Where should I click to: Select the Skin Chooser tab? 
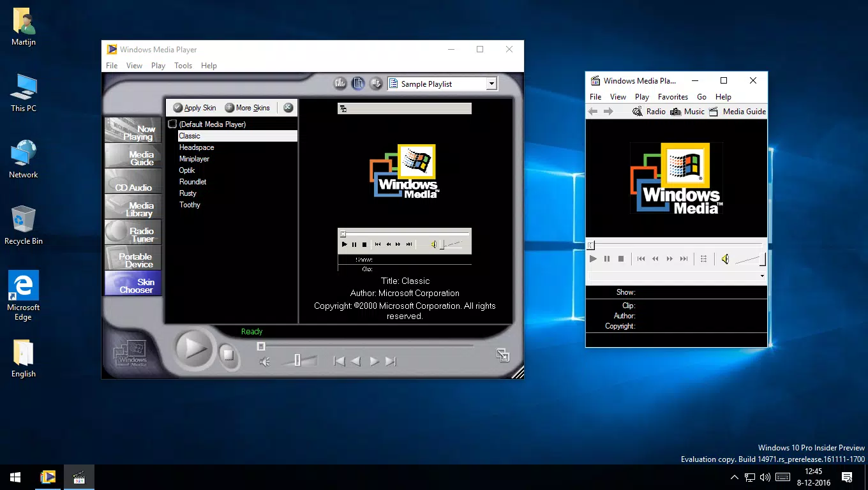(x=133, y=283)
